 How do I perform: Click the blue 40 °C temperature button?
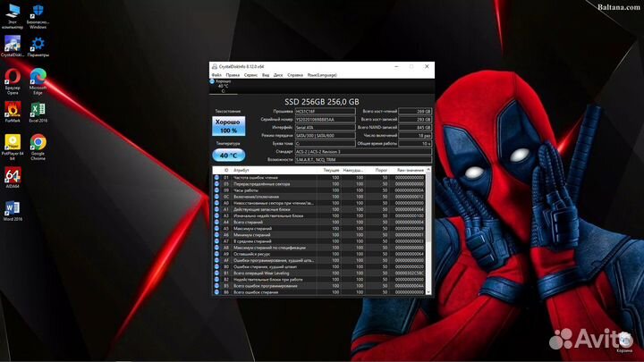pyautogui.click(x=229, y=156)
